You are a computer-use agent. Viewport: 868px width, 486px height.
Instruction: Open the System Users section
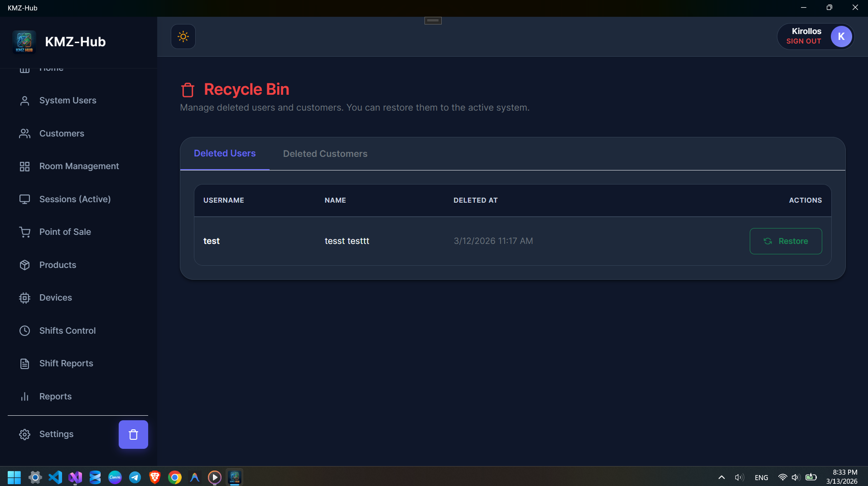(x=67, y=100)
